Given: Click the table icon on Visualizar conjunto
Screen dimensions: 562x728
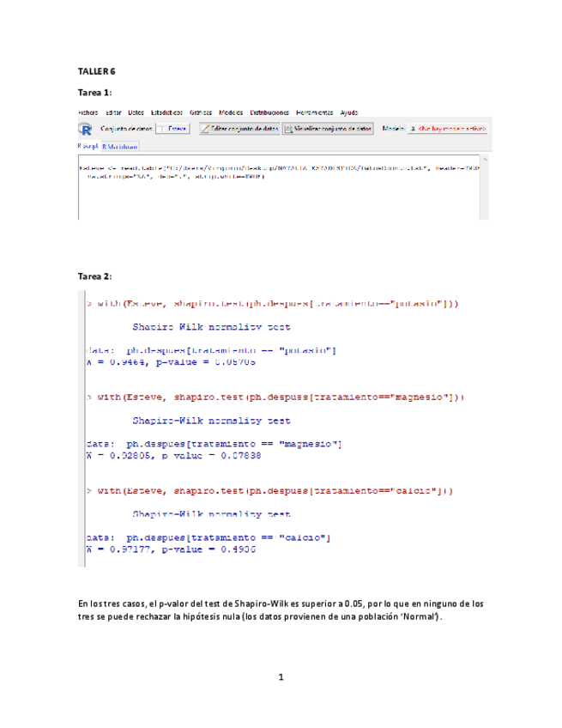Looking at the screenshot, I should (x=288, y=129).
